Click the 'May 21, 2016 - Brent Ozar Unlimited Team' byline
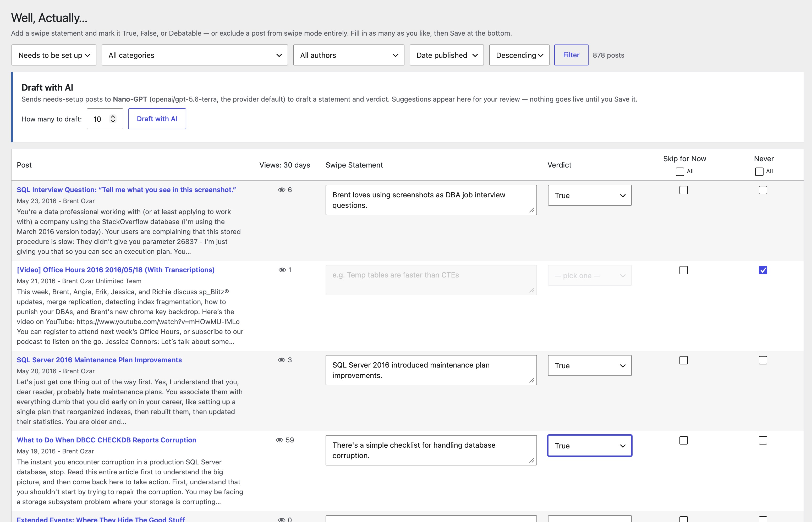Image resolution: width=812 pixels, height=522 pixels. pyautogui.click(x=79, y=281)
